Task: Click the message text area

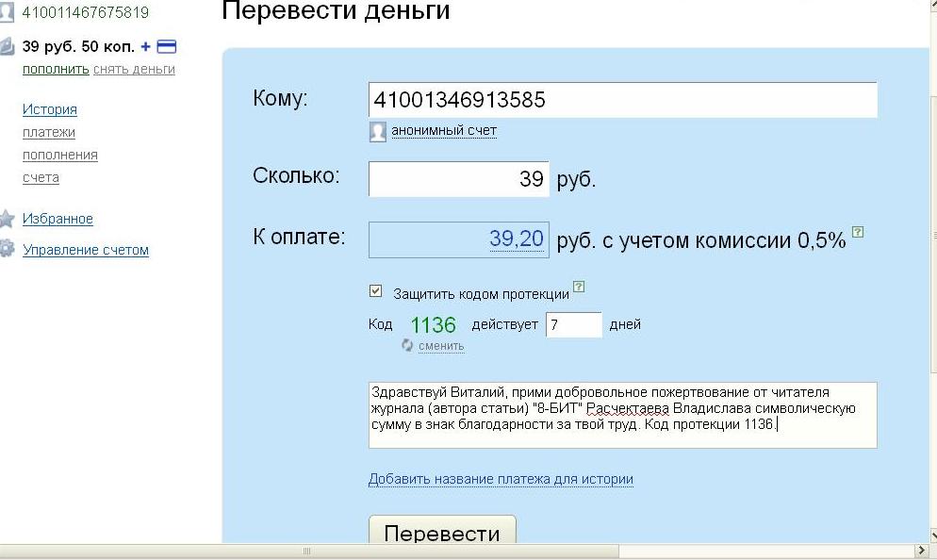Action: tap(623, 415)
